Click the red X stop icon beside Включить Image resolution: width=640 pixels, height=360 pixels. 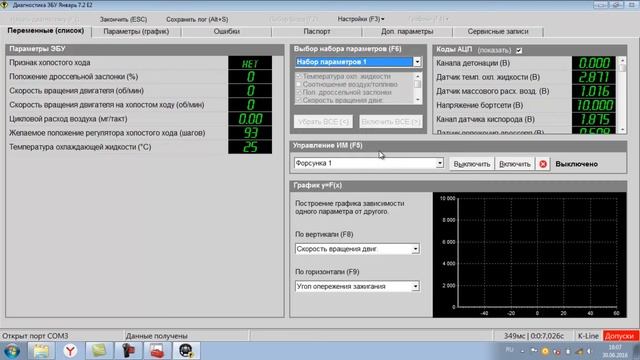click(x=543, y=164)
